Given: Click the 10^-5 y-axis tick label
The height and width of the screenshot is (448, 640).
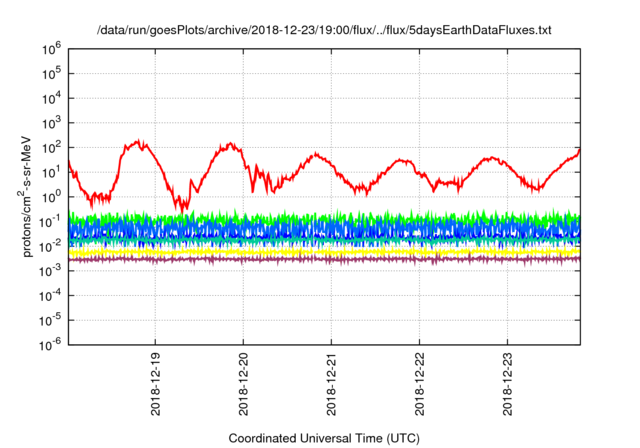Looking at the screenshot, I should point(50,321).
